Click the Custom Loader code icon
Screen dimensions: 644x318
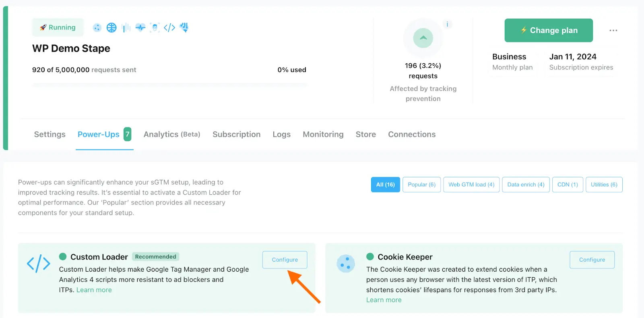tap(39, 264)
